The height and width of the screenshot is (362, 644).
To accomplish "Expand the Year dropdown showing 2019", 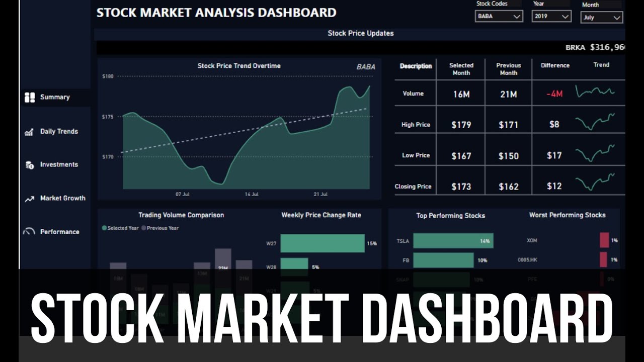I will (551, 17).
